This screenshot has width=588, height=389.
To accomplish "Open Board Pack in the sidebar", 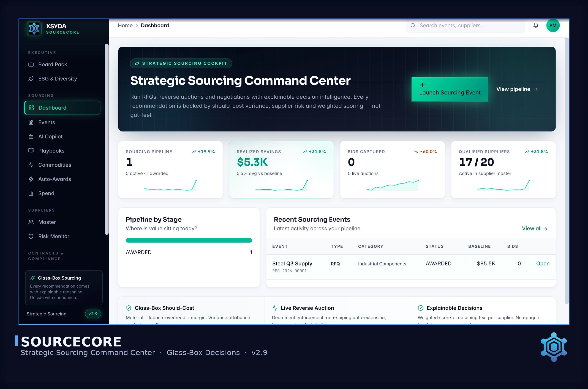I will [x=62, y=65].
